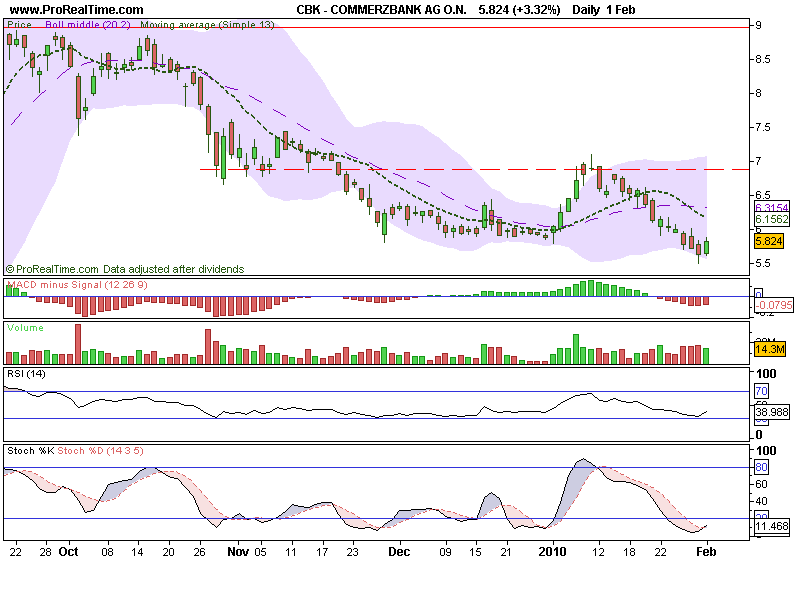
Task: Click the 8.5 price axis label
Action: pyautogui.click(x=763, y=59)
